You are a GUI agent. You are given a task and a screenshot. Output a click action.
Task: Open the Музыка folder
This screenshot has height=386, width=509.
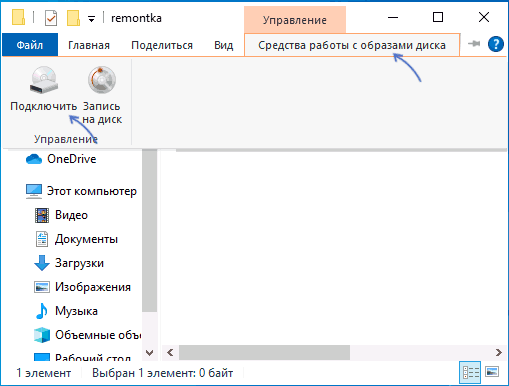point(76,311)
